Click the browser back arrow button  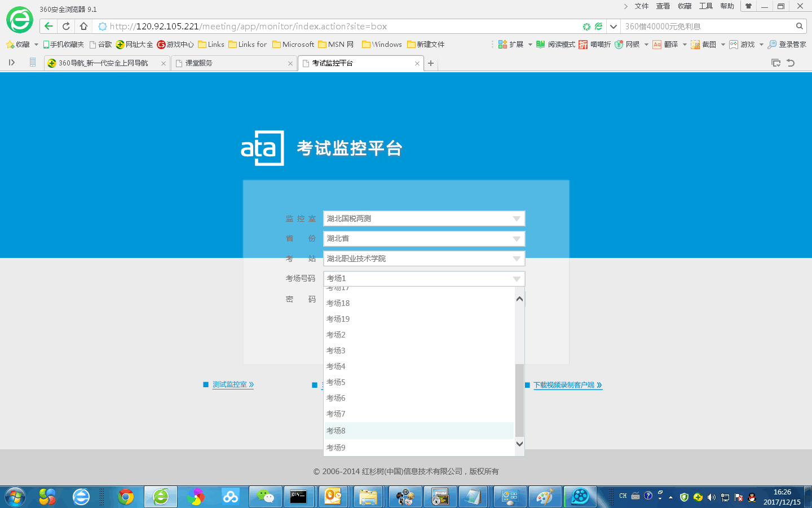[48, 26]
